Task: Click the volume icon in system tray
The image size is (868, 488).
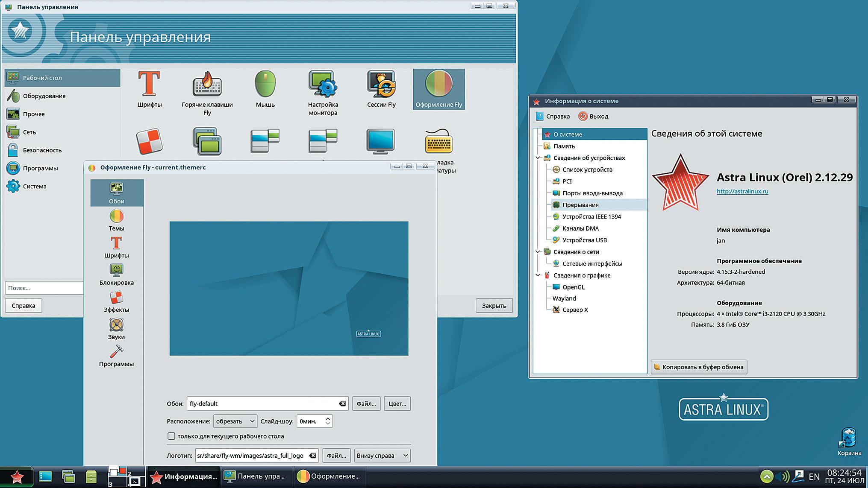Action: click(783, 476)
